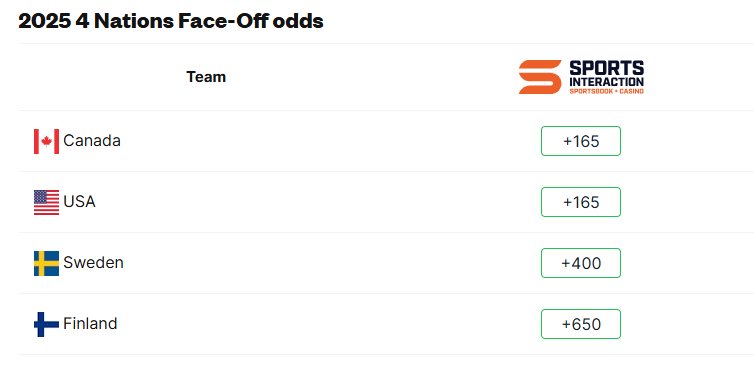Open the Sports Interaction wordmark text
Viewport: 754px width, 367px height.
pos(606,74)
